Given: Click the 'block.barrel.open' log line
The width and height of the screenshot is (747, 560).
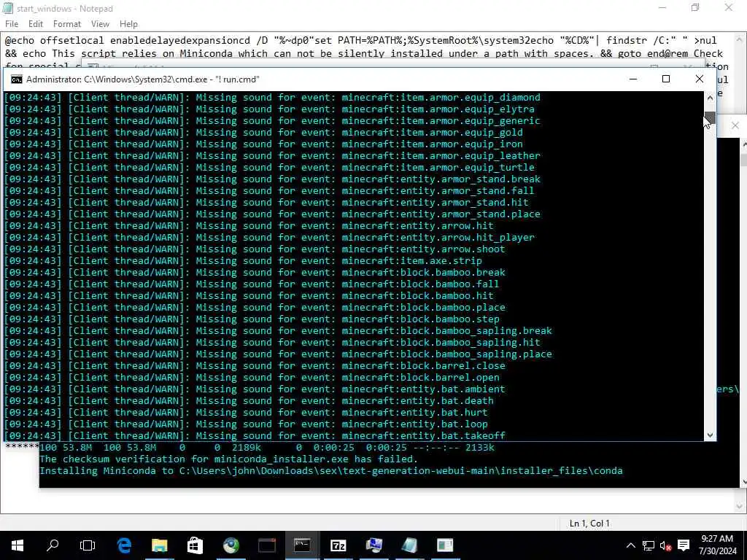Looking at the screenshot, I should 252,378.
